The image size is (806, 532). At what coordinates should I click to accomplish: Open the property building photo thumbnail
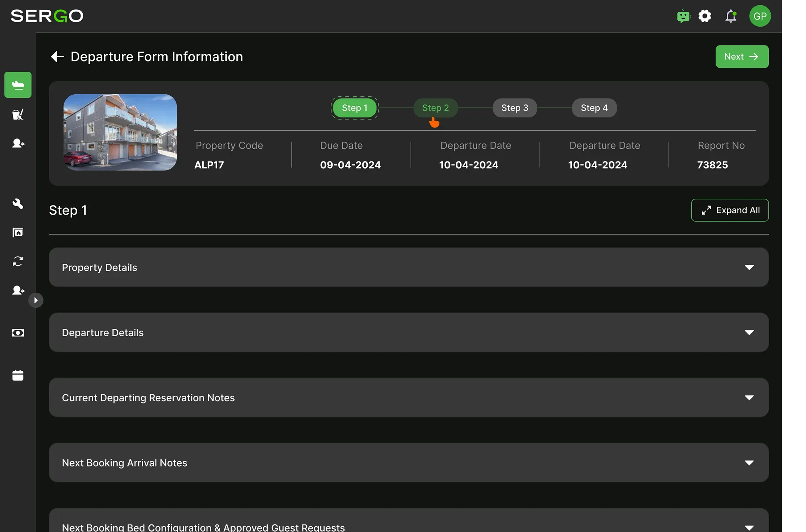tap(120, 132)
